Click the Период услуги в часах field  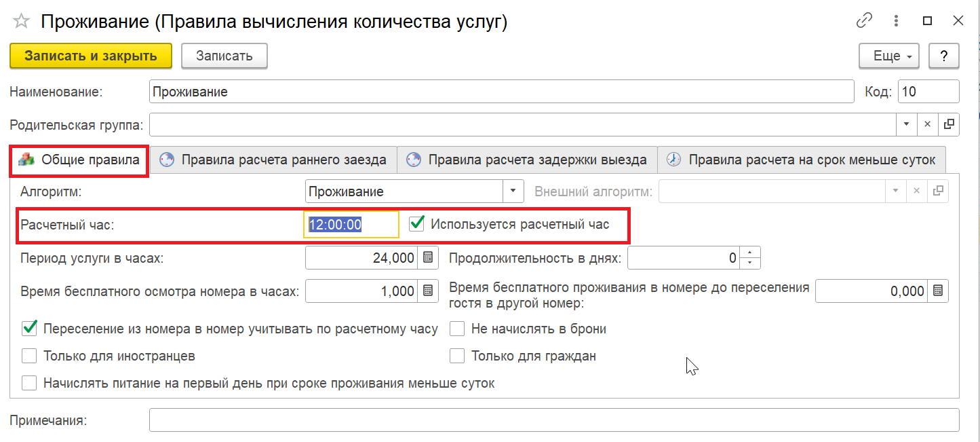point(363,258)
